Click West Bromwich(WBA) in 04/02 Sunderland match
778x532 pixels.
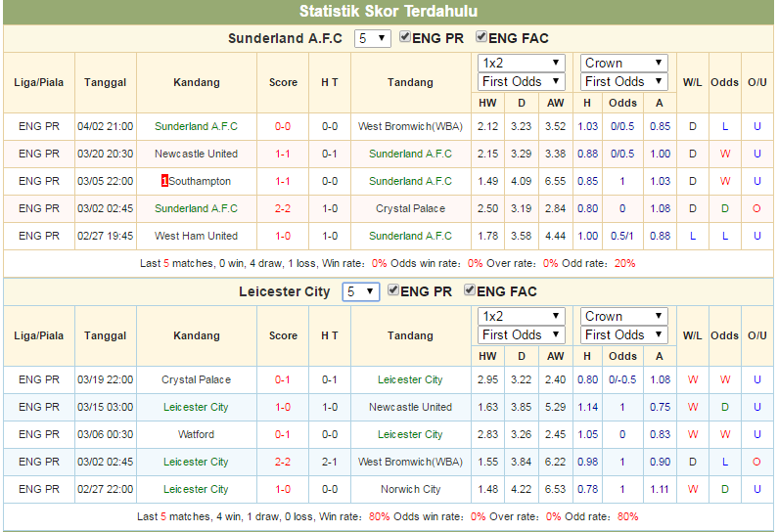point(410,126)
